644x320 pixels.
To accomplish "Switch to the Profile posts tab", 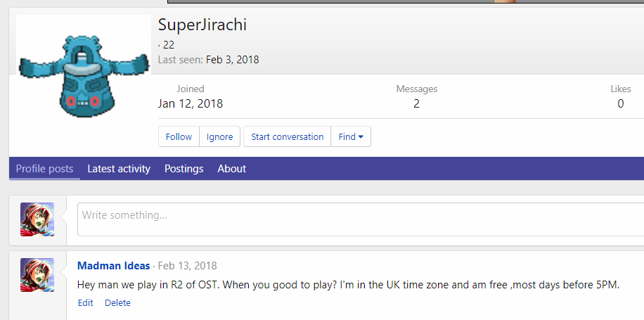I will coord(44,169).
